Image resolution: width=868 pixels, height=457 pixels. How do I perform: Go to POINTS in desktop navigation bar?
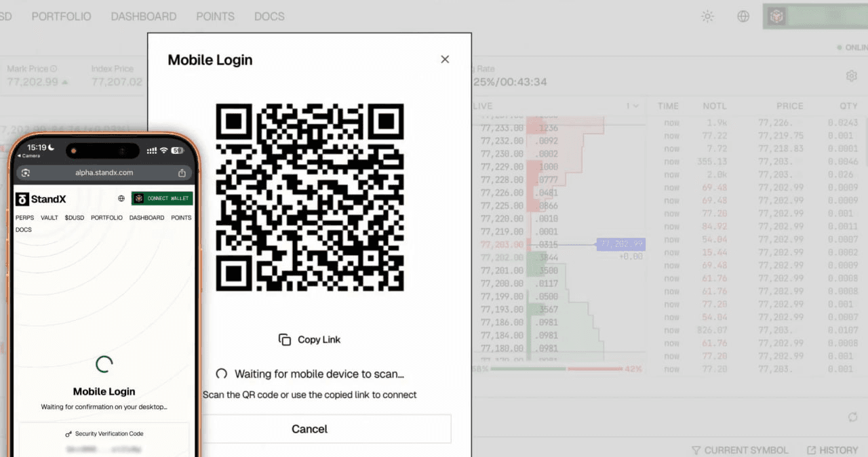click(x=215, y=16)
